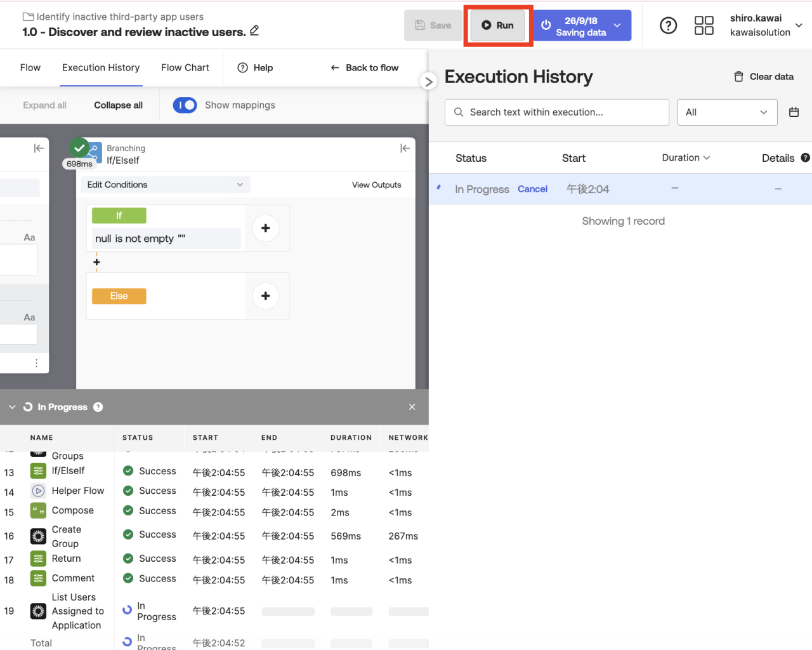The width and height of the screenshot is (812, 650).
Task: Open the Flow Chart tab
Action: click(185, 68)
